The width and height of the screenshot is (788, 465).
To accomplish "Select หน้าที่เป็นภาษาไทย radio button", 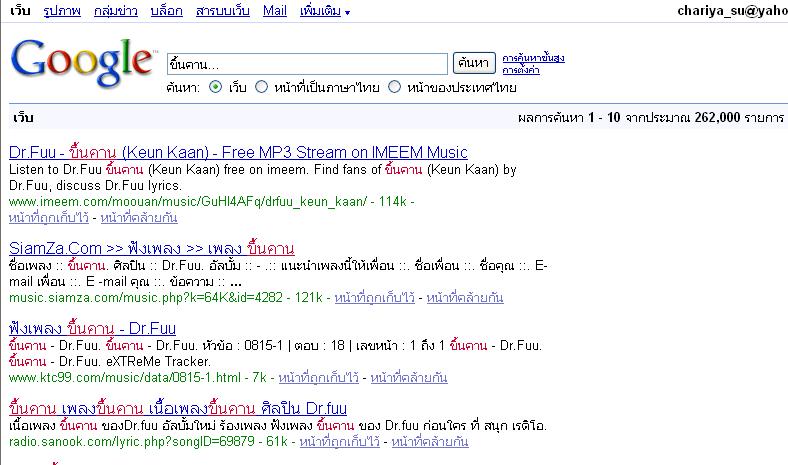I will [261, 87].
